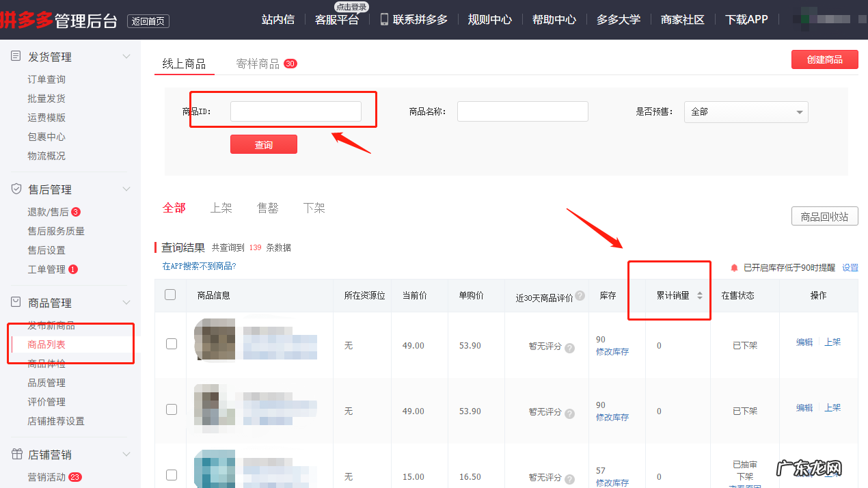Check the first product row checkbox
The height and width of the screenshot is (488, 868).
[x=172, y=344]
